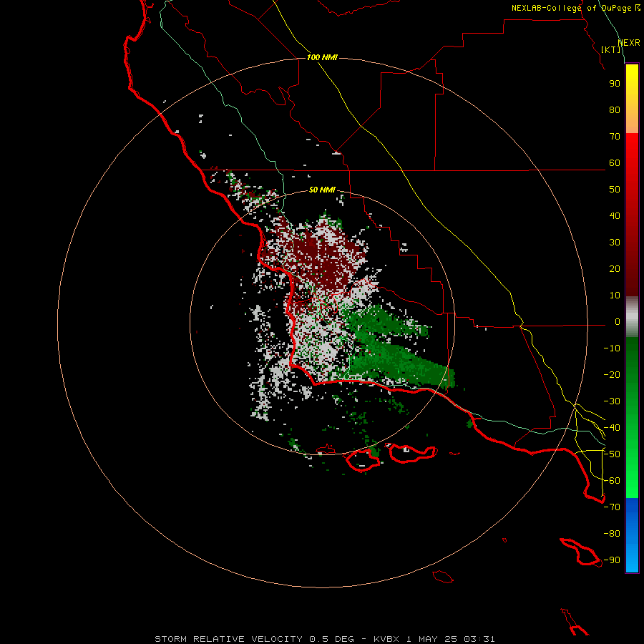Click the "1 MAY 25 03:31" timestamp
This screenshot has height=644, width=644.
click(x=451, y=639)
